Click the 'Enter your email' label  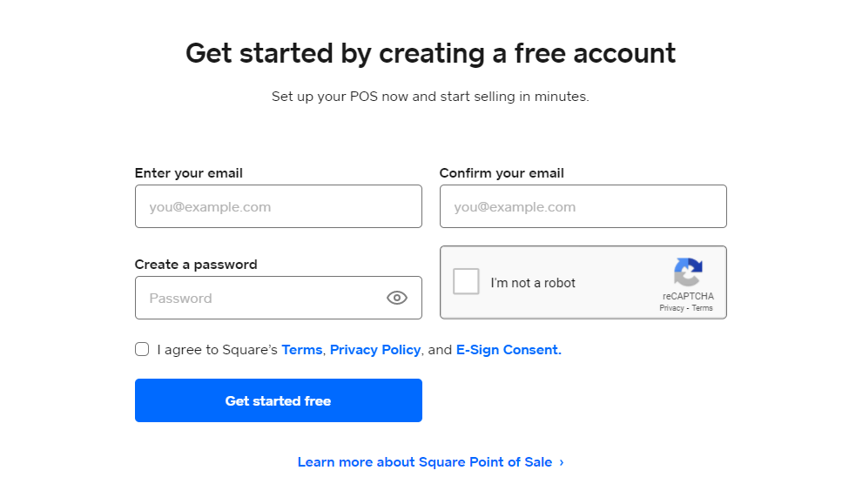[188, 173]
